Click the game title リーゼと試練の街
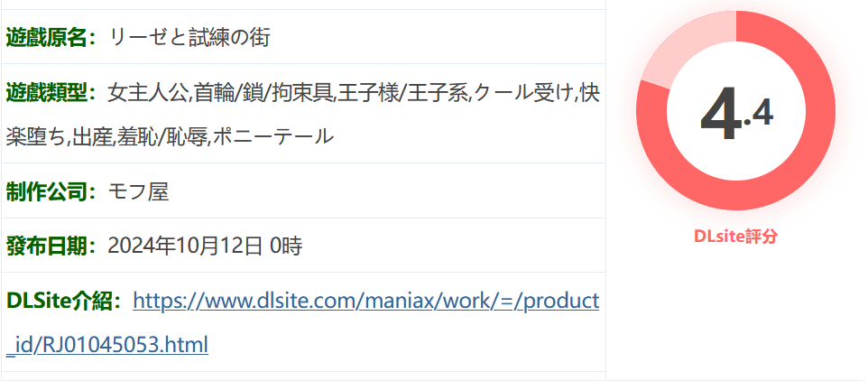 coord(189,38)
